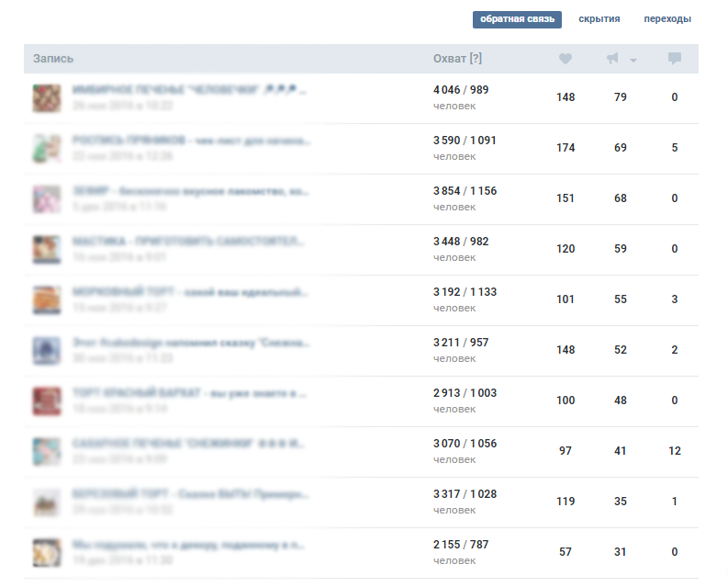Screen dimensions: 728x587
Task: Open thumbnail of post with reach 3 590 / 1 091
Action: click(47, 148)
